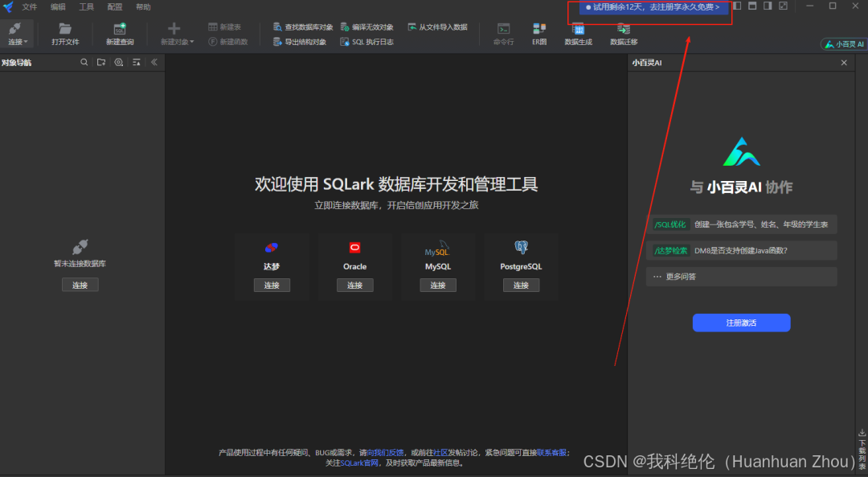Screen dimensions: 868x477
Task: Open the 连接 connection dropdown in toolbar
Action: click(x=17, y=34)
